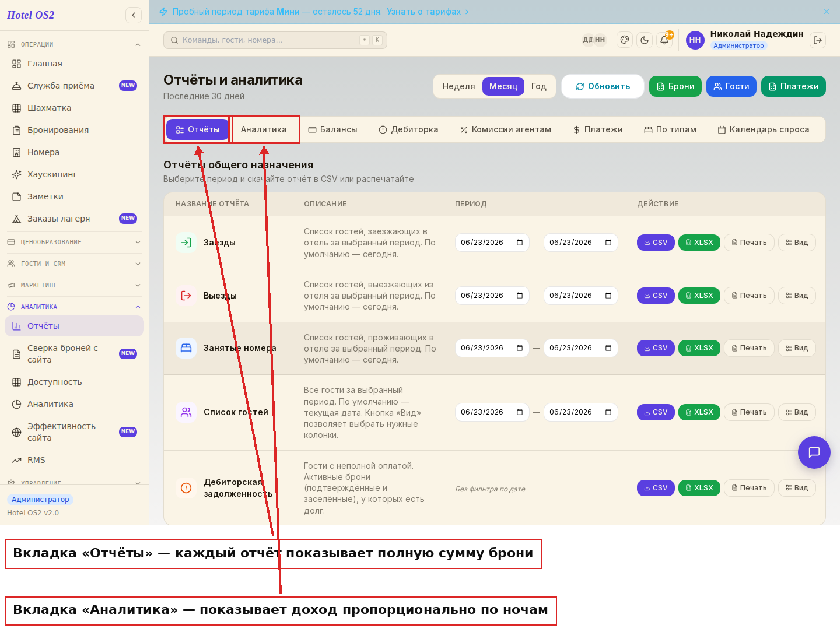Select Отчёты item in the sidebar
The height and width of the screenshot is (639, 840).
(x=74, y=326)
